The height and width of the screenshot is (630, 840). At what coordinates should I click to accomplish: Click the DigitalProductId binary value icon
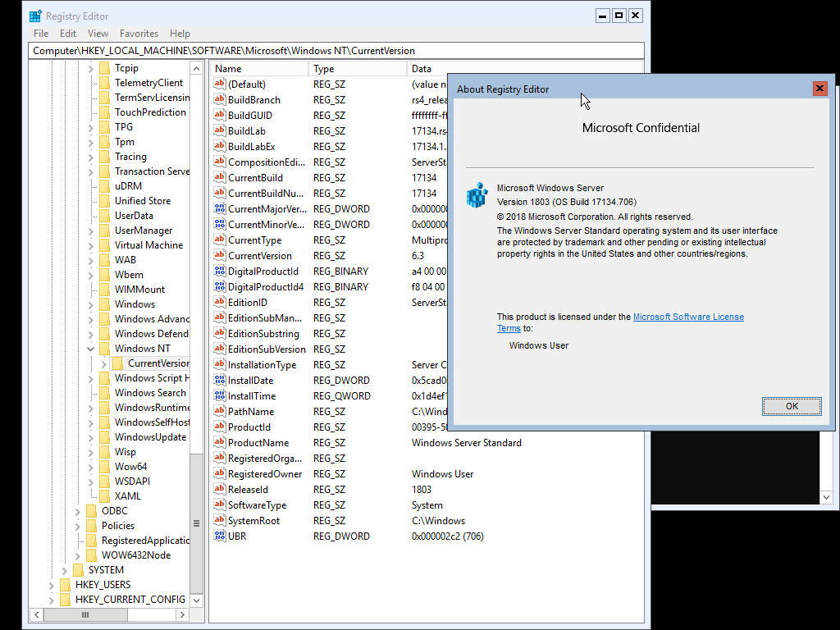pos(219,271)
